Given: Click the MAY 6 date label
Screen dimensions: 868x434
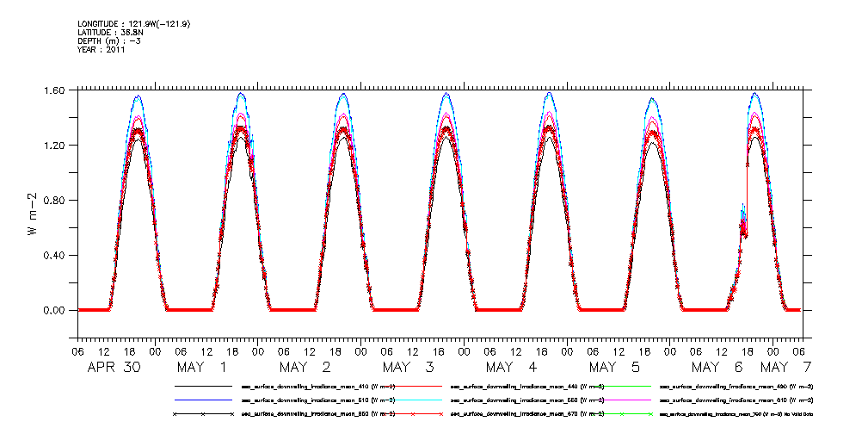Looking at the screenshot, I should (718, 367).
